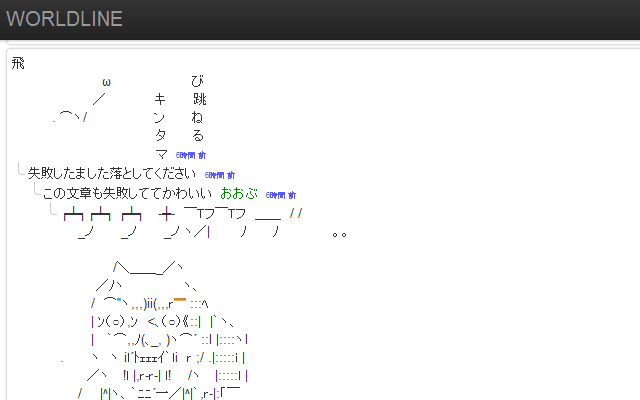Open the green おおぶ user link
The image size is (640, 400).
[239, 193]
